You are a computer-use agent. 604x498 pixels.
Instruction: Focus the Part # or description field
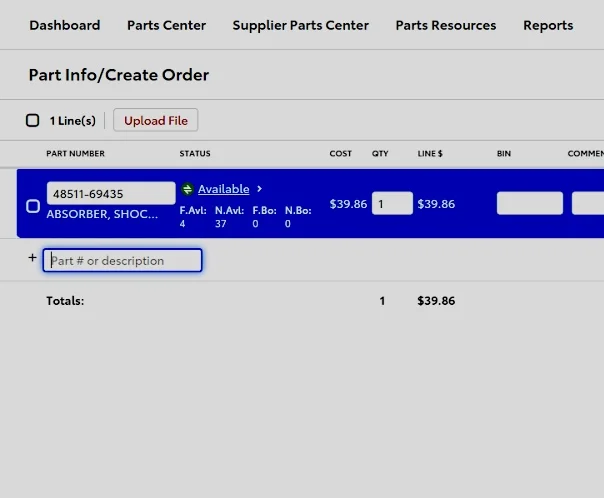tap(123, 261)
